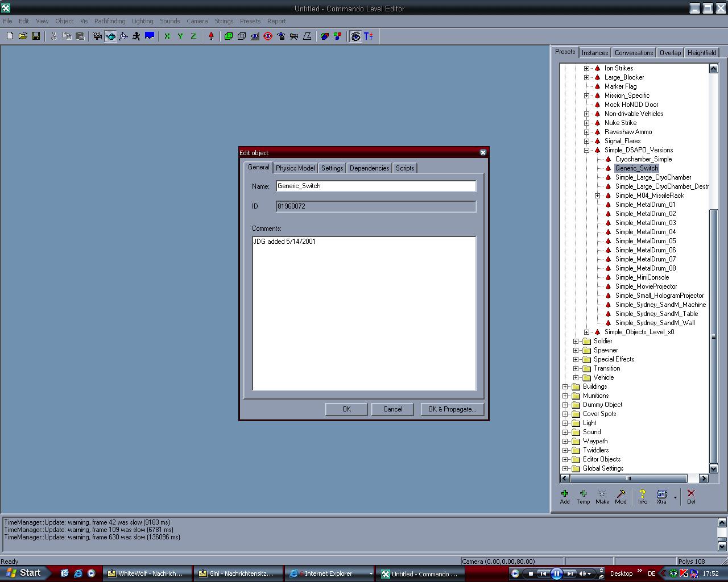728x582 pixels.
Task: Toggle the Y axis restriction button
Action: [x=180, y=36]
